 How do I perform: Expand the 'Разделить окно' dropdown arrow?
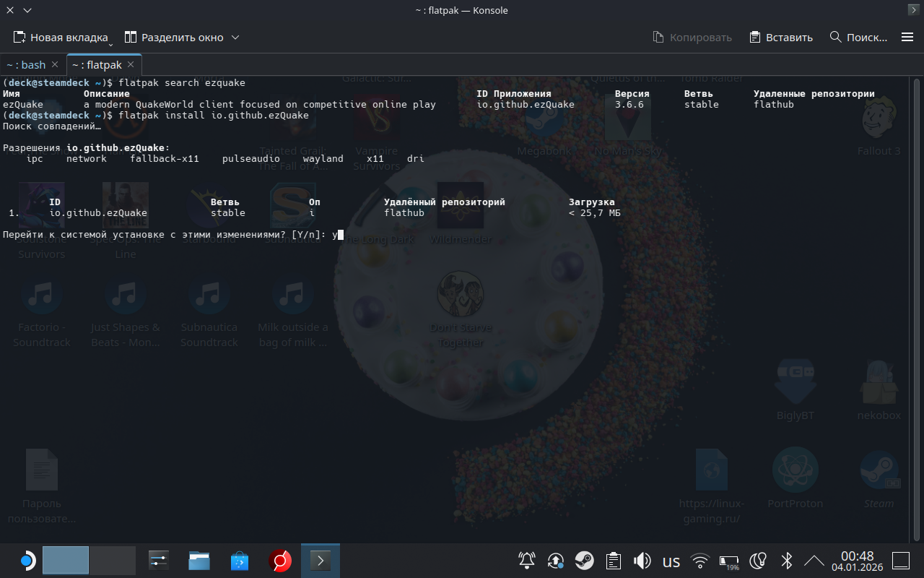[x=235, y=38]
